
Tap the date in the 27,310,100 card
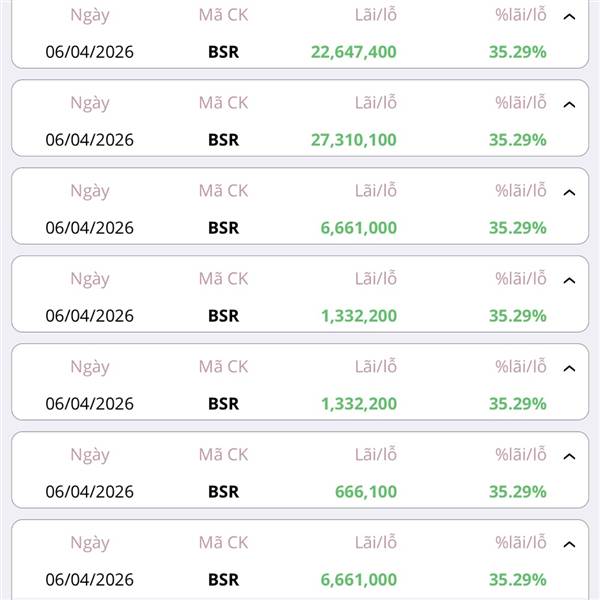(x=89, y=140)
